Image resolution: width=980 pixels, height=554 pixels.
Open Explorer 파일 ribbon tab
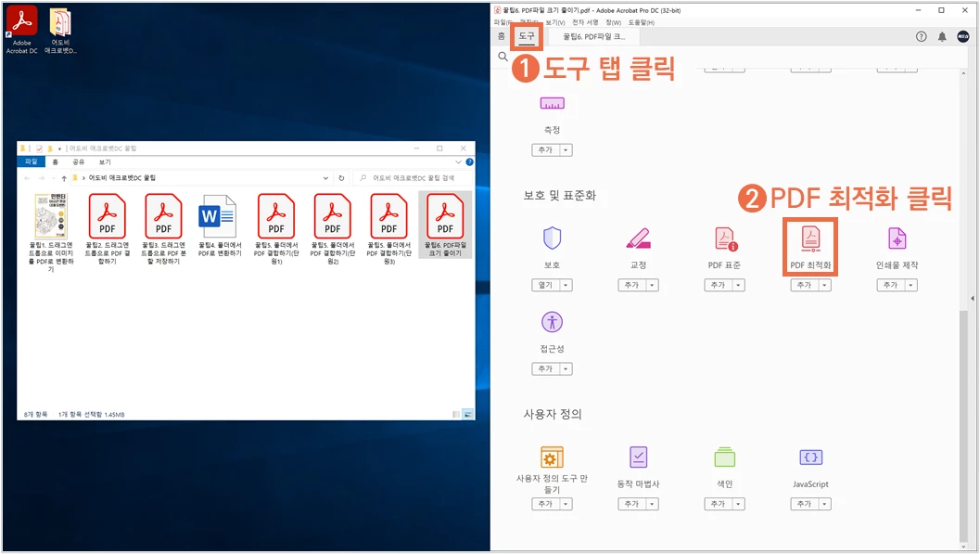coord(31,162)
